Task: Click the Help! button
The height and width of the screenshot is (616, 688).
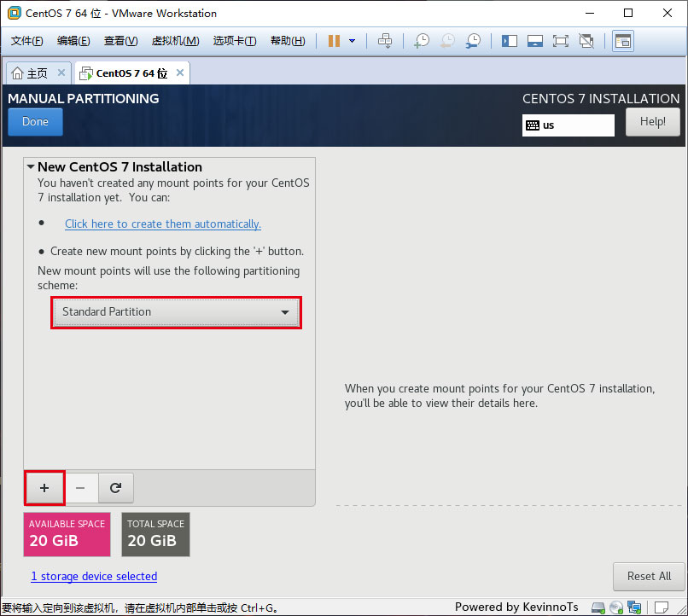Action: pyautogui.click(x=652, y=121)
